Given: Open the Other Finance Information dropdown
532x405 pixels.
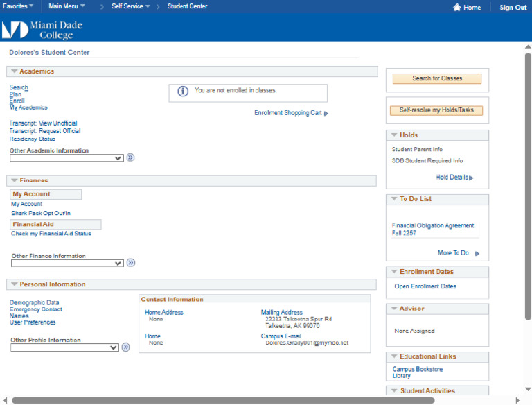Looking at the screenshot, I should (x=67, y=264).
